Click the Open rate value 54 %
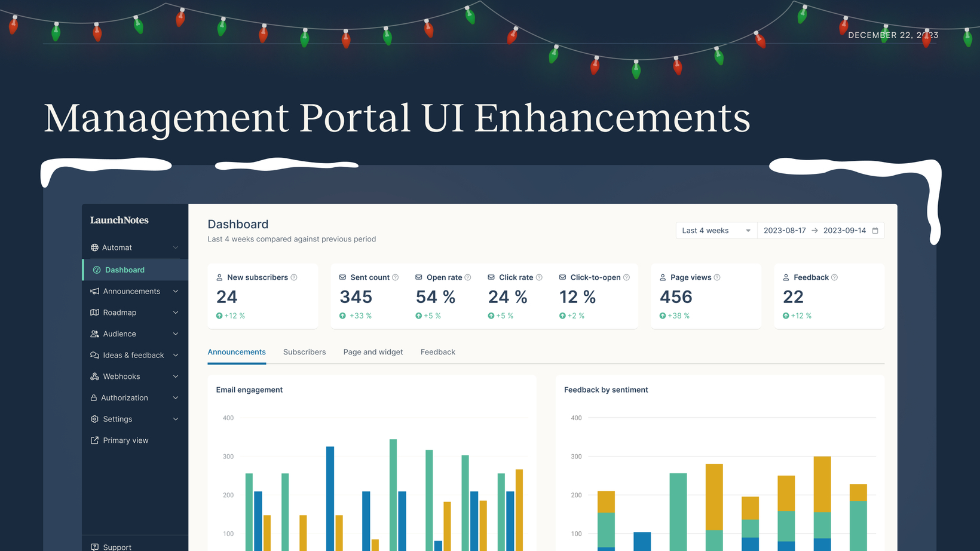Viewport: 980px width, 551px height. pyautogui.click(x=436, y=297)
